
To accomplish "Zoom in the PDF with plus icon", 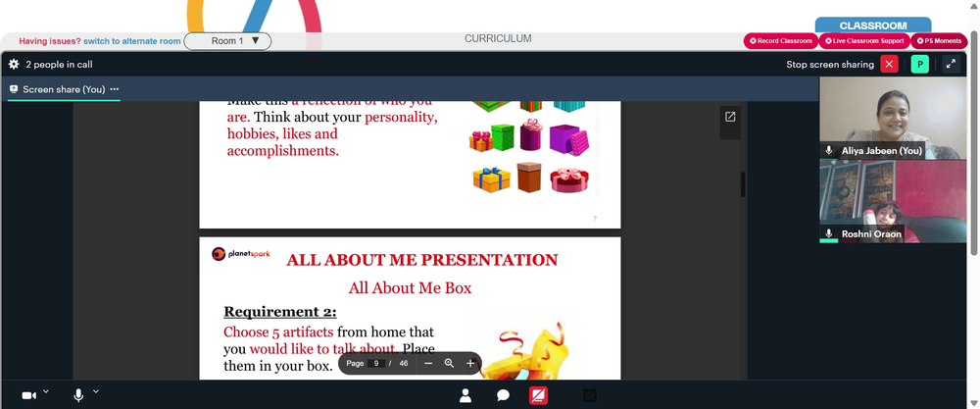I will pos(470,363).
